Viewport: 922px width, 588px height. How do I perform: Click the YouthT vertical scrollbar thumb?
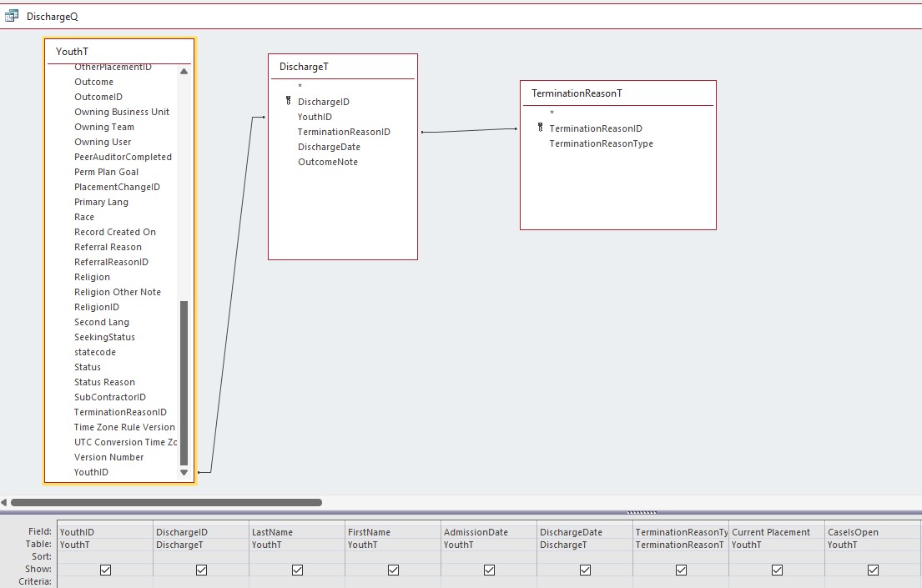coord(184,384)
